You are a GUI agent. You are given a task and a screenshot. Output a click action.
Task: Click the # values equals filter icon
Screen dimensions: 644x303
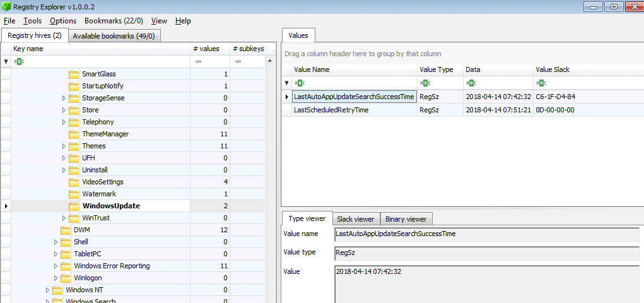pyautogui.click(x=199, y=62)
